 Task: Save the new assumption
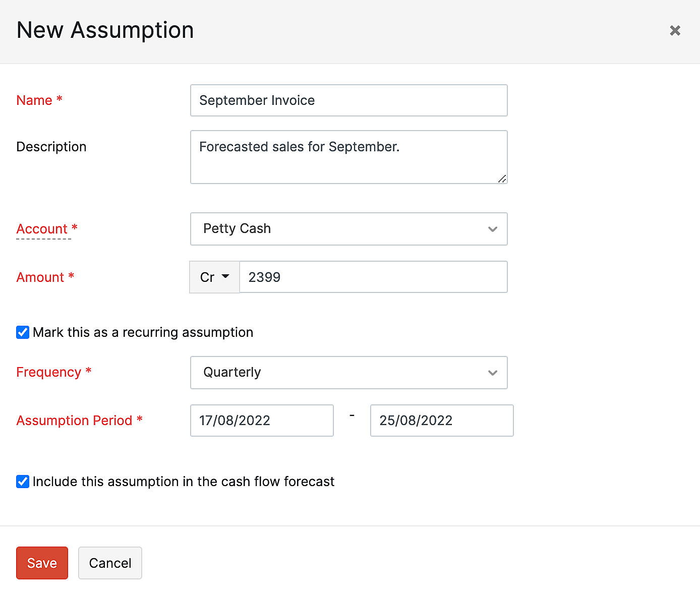click(42, 563)
